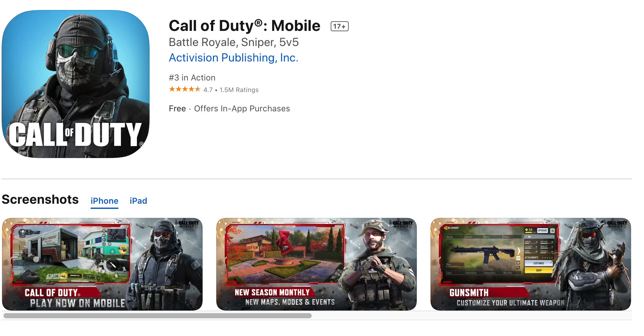Open the 'Play Now on Mobile' screenshot
This screenshot has width=644, height=336.
[x=102, y=264]
